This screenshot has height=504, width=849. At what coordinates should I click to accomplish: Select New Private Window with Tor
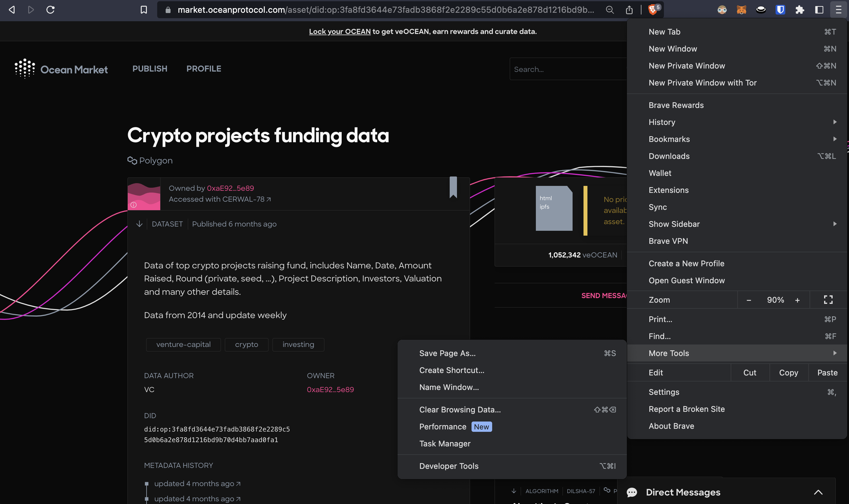coord(737,82)
